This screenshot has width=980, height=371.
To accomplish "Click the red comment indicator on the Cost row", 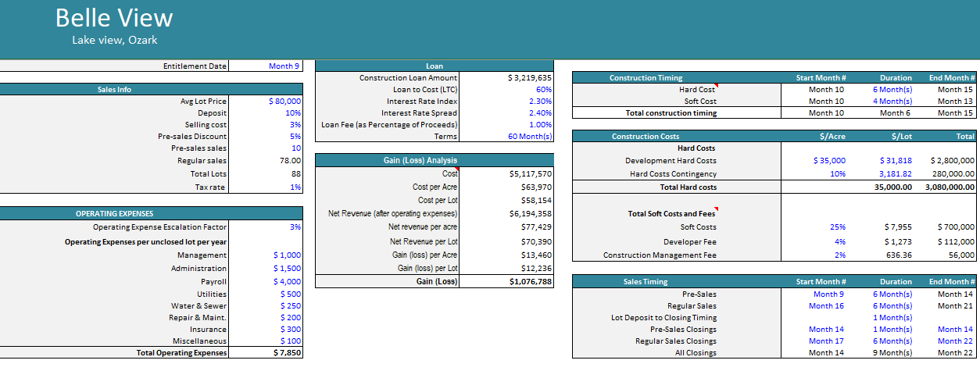I will pos(457,170).
